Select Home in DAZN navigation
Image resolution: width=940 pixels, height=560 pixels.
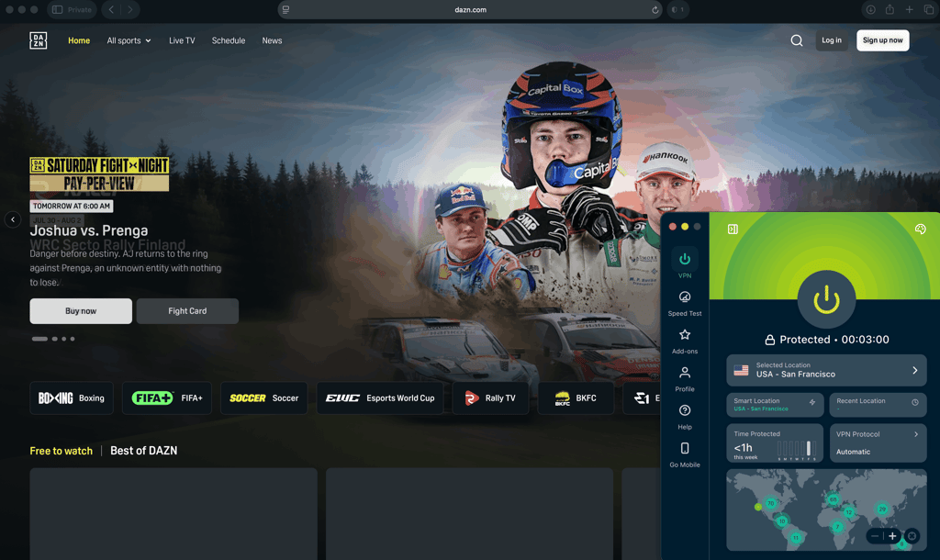point(79,40)
